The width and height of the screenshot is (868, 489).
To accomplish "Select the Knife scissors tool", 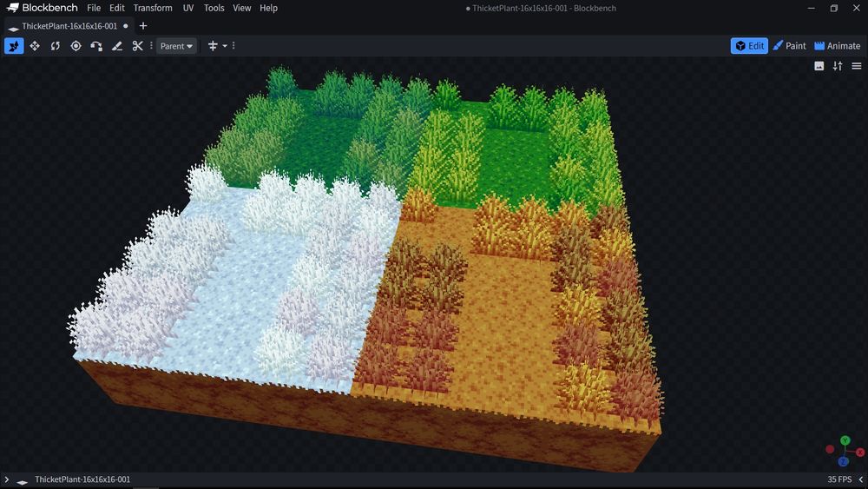I will (137, 46).
